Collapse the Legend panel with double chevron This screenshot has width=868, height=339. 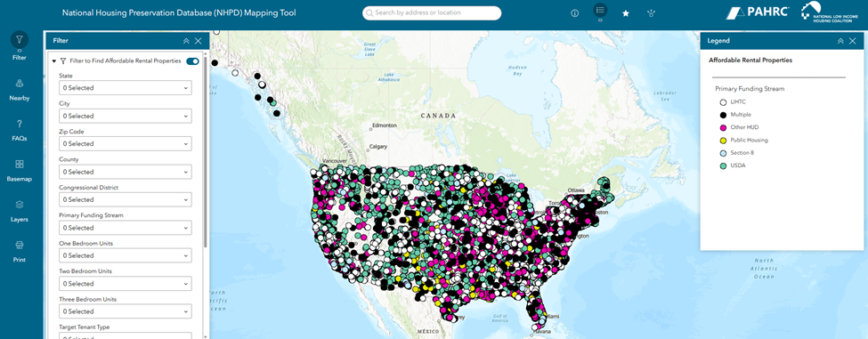click(x=840, y=41)
